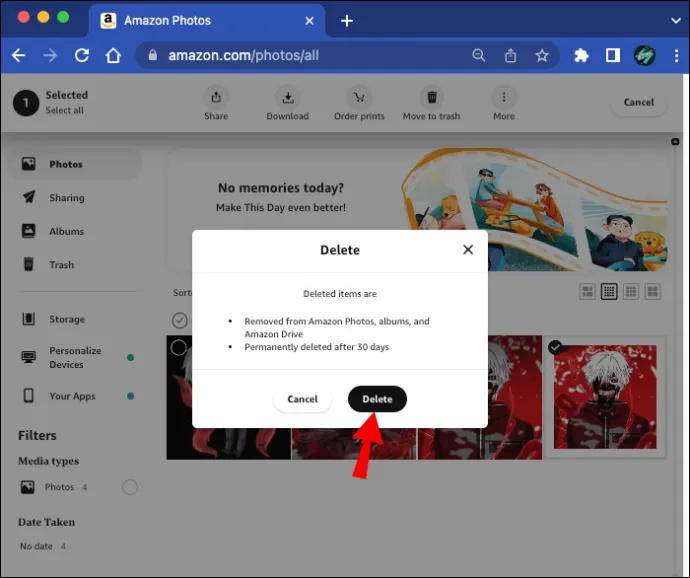Click the Order prints cart icon
This screenshot has width=690, height=578.
click(x=359, y=97)
